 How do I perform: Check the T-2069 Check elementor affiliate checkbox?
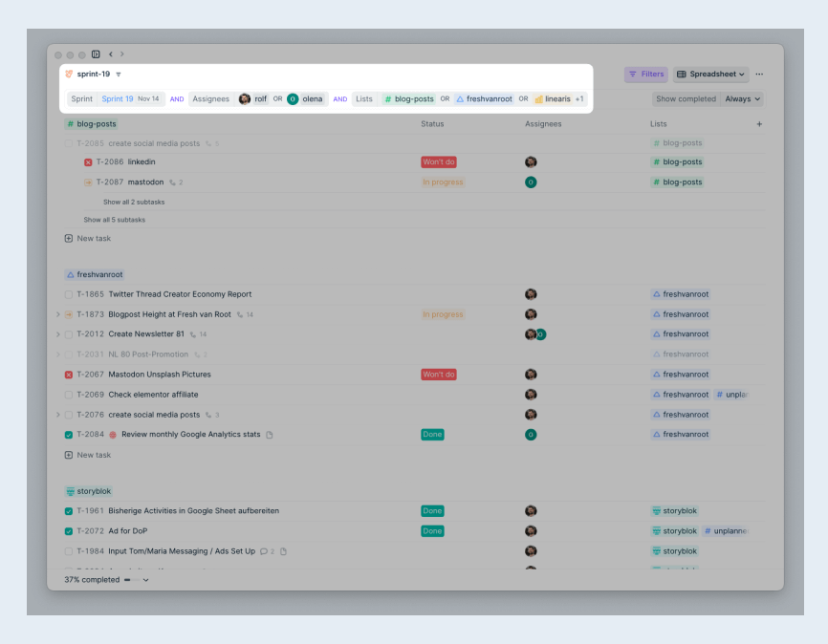[69, 395]
